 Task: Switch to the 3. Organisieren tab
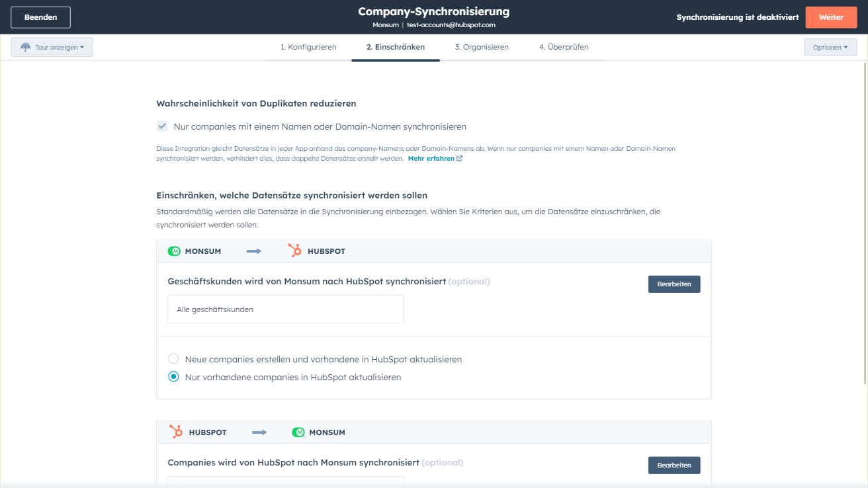[x=482, y=47]
